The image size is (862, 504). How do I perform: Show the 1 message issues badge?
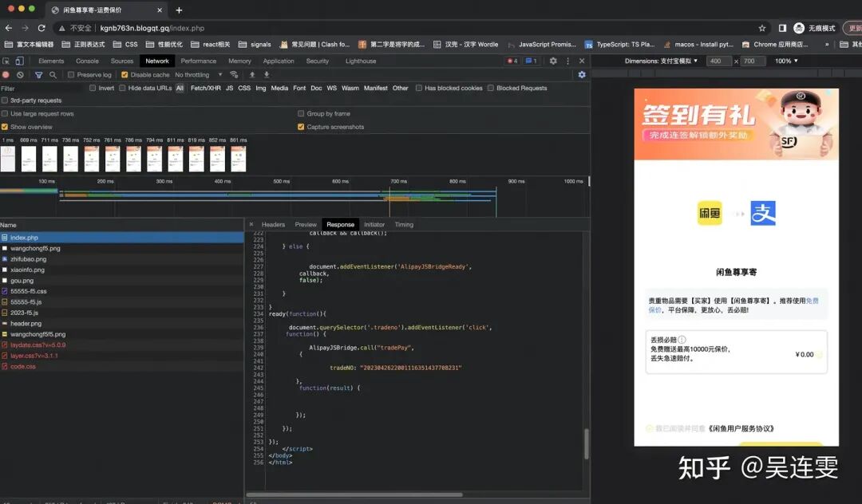(x=531, y=61)
